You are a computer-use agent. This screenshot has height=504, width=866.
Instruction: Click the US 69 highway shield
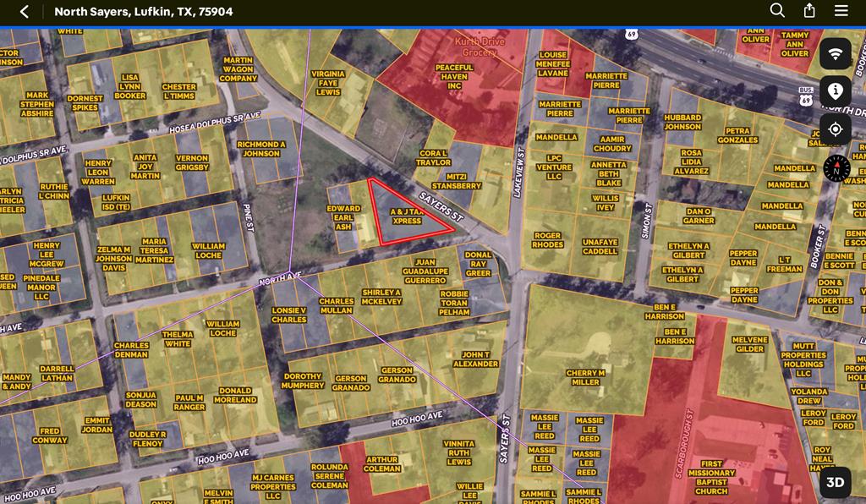pyautogui.click(x=631, y=34)
